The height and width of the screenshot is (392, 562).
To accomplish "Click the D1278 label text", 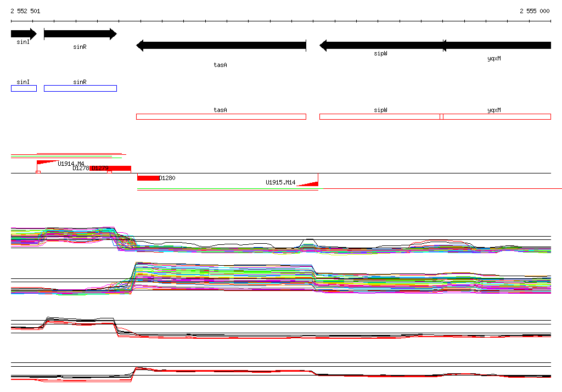I will pyautogui.click(x=81, y=168).
